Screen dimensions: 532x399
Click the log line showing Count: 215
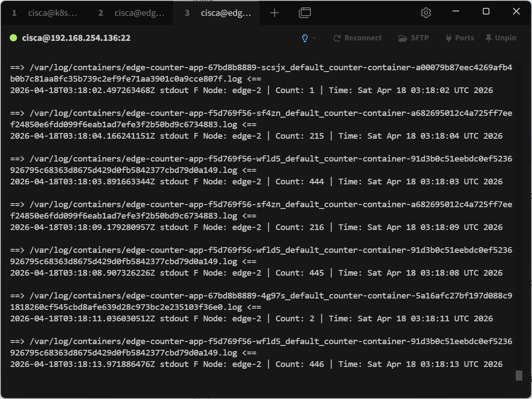coord(256,136)
